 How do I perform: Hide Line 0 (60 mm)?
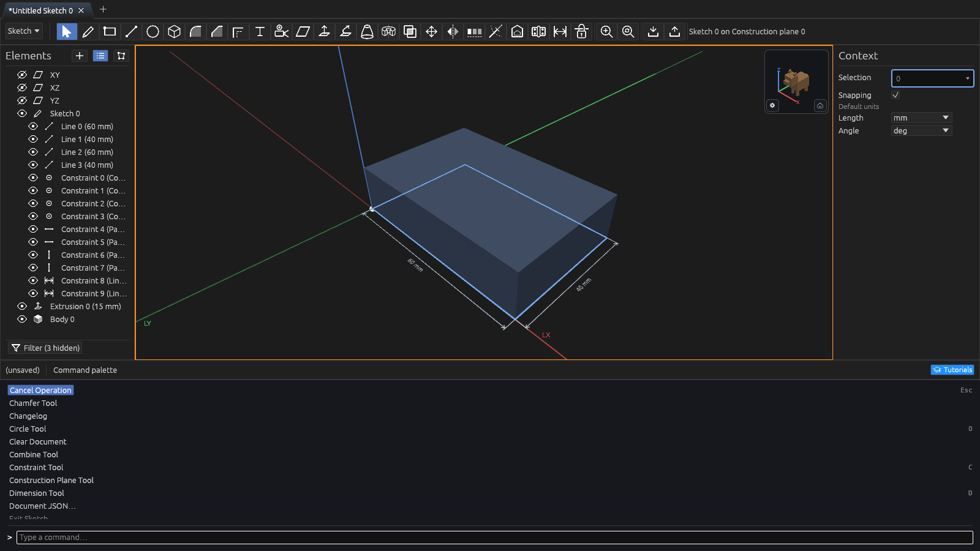(x=33, y=126)
